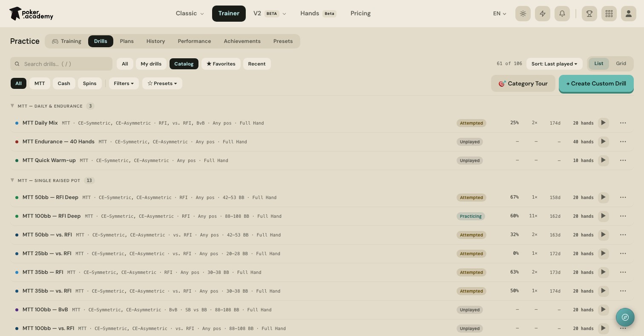Open notifications bell icon
The height and width of the screenshot is (336, 644).
(x=562, y=14)
